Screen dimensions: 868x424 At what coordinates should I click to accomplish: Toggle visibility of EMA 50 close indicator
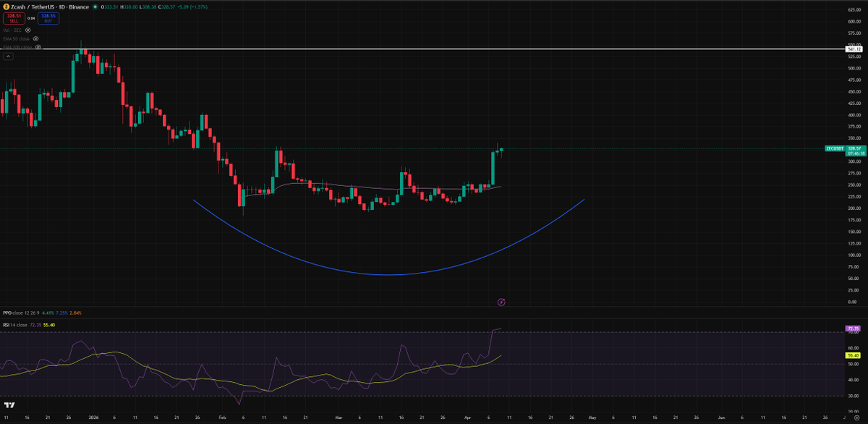point(34,39)
